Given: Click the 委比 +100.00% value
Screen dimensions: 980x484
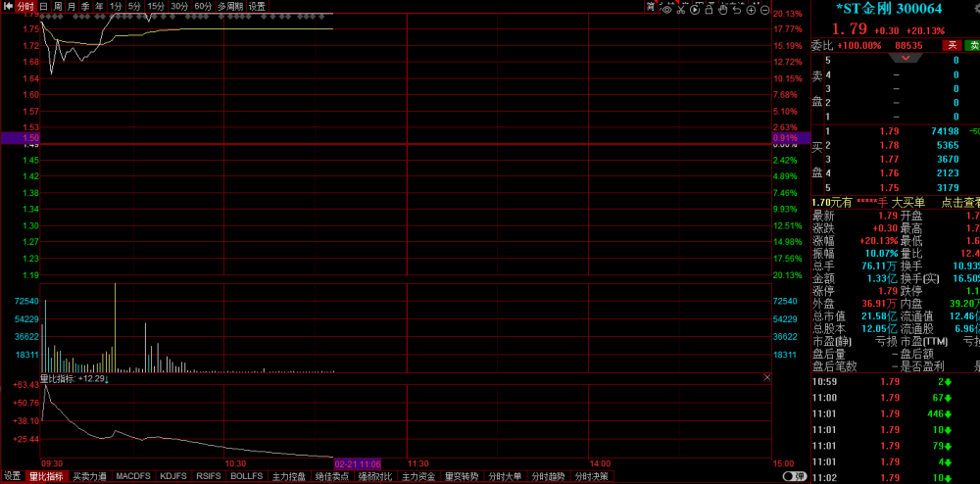Looking at the screenshot, I should pyautogui.click(x=858, y=46).
